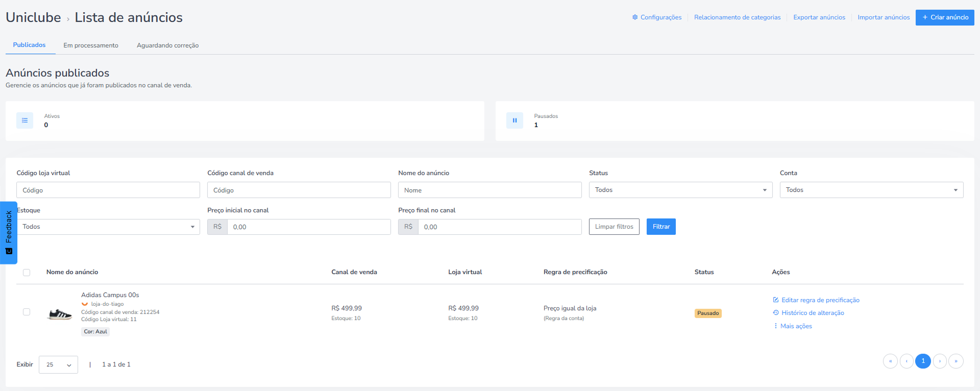Switch to Aguardando correção tab
Screen dimensions: 980x391
[x=167, y=45]
